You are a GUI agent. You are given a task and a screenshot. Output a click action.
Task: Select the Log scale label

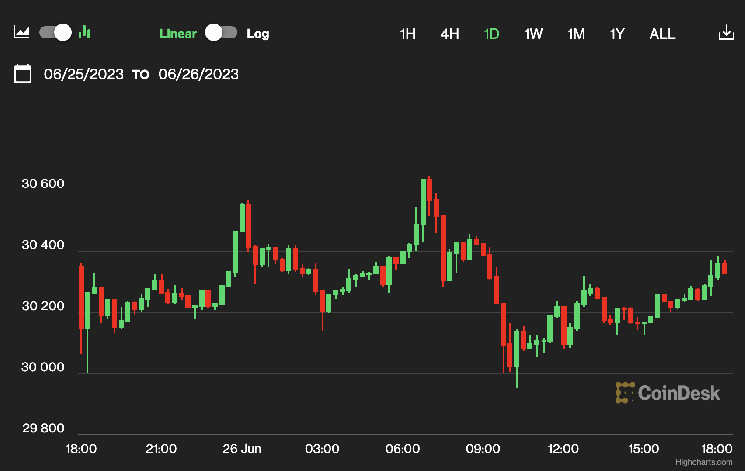click(x=258, y=33)
